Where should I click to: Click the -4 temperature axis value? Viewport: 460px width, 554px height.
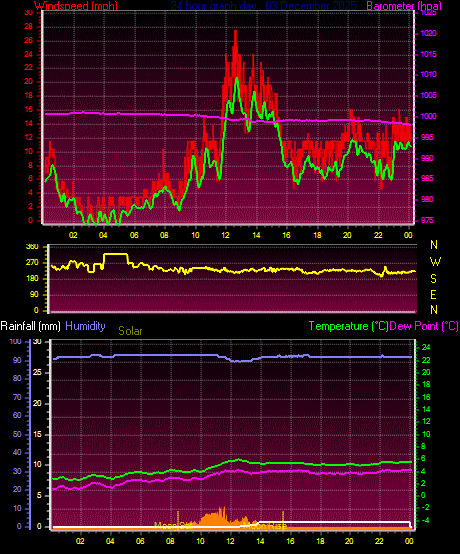click(425, 520)
